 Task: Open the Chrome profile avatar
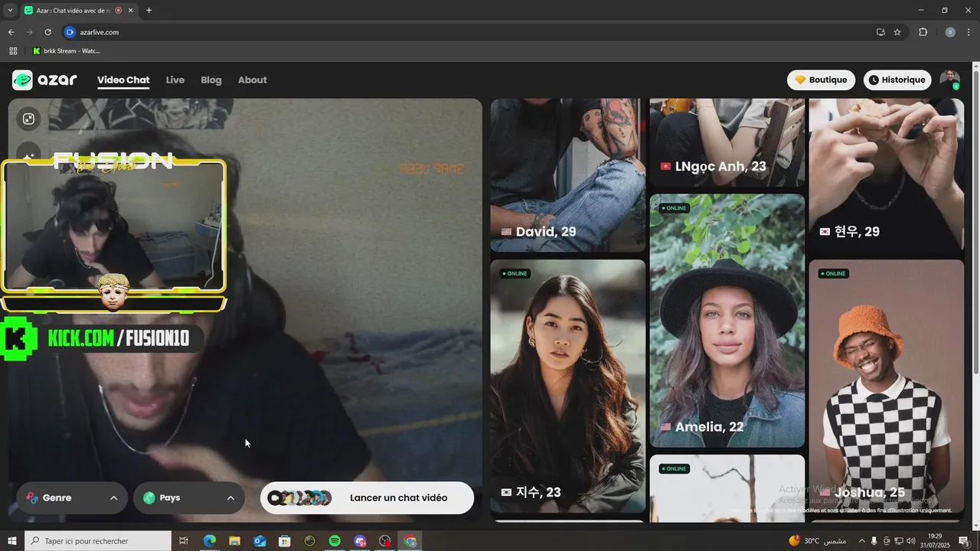coord(950,32)
